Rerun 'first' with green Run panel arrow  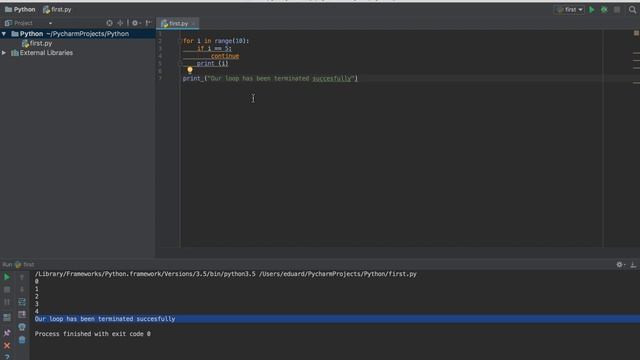[x=7, y=277]
